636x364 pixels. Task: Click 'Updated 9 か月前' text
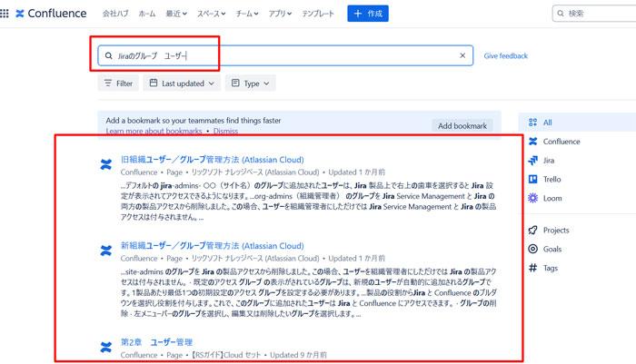pyautogui.click(x=298, y=355)
